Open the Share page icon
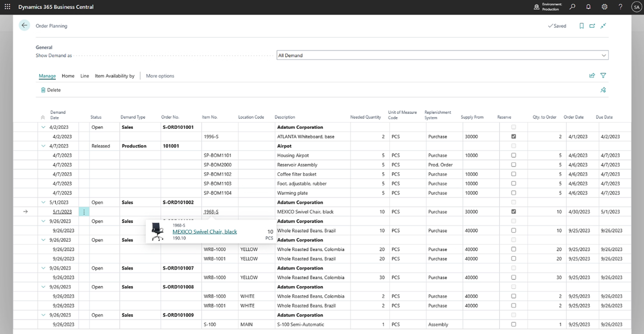 [592, 25]
